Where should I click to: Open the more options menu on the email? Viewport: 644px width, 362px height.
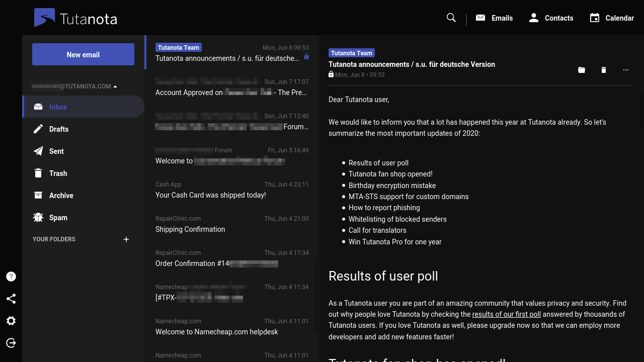pyautogui.click(x=626, y=70)
